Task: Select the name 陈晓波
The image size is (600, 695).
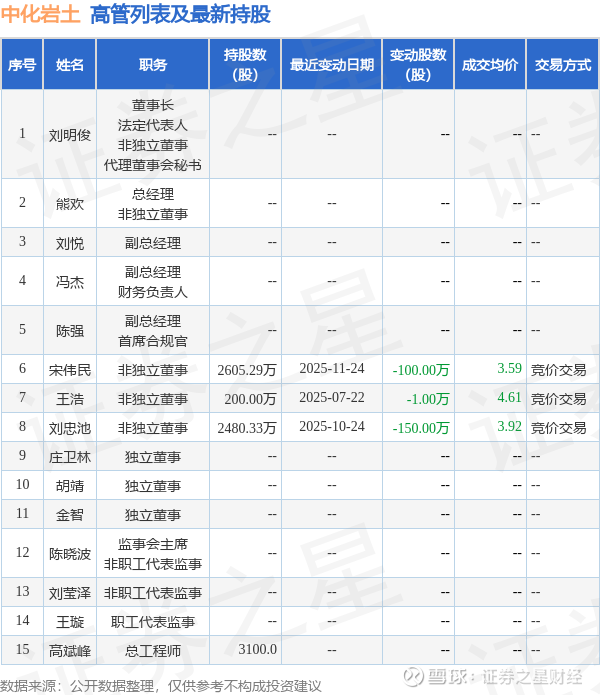Action: (x=70, y=554)
